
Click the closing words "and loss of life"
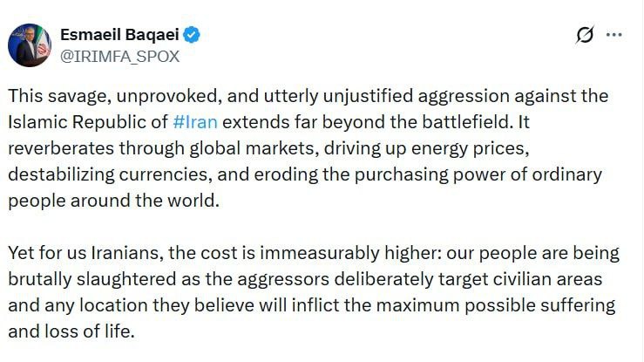pos(72,332)
